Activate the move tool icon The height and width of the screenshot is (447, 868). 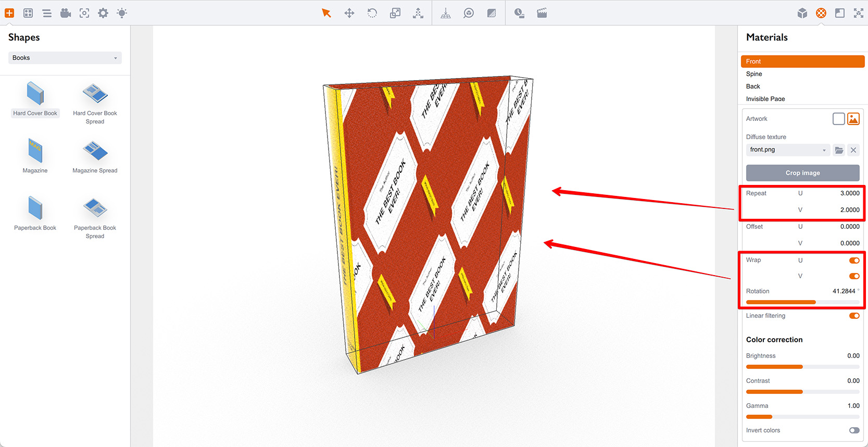click(x=349, y=13)
